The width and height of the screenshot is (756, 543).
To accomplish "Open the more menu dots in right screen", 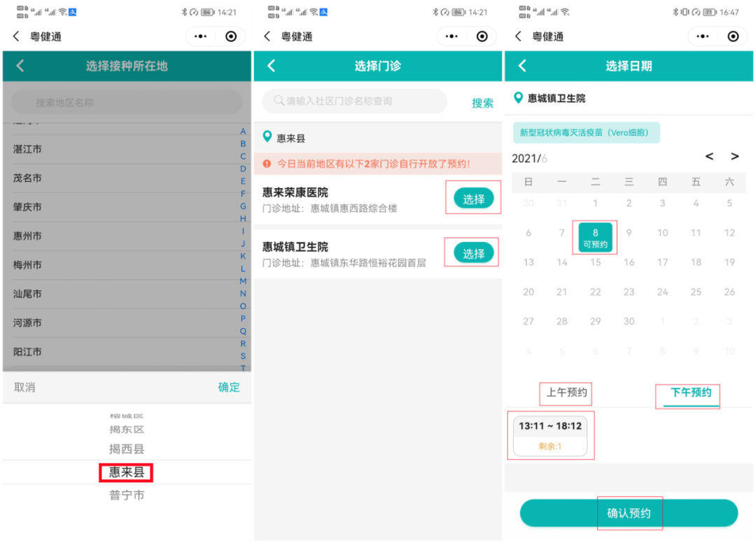I will coord(703,36).
